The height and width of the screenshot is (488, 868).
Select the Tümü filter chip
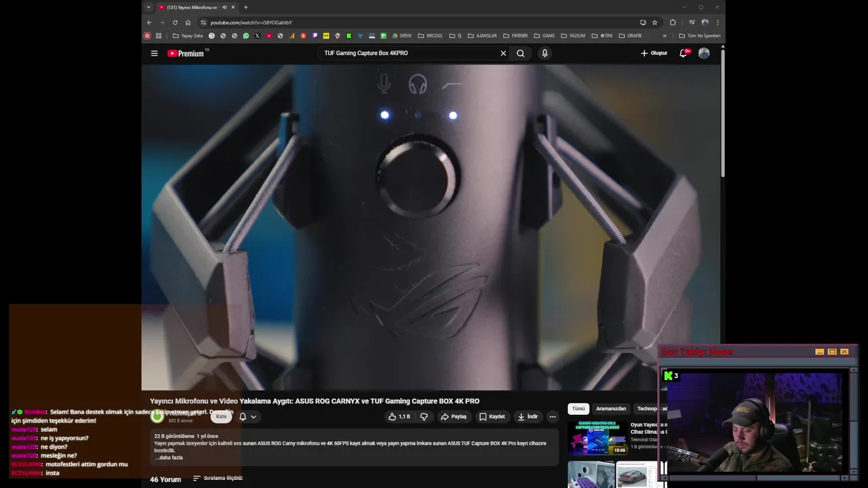(x=578, y=409)
